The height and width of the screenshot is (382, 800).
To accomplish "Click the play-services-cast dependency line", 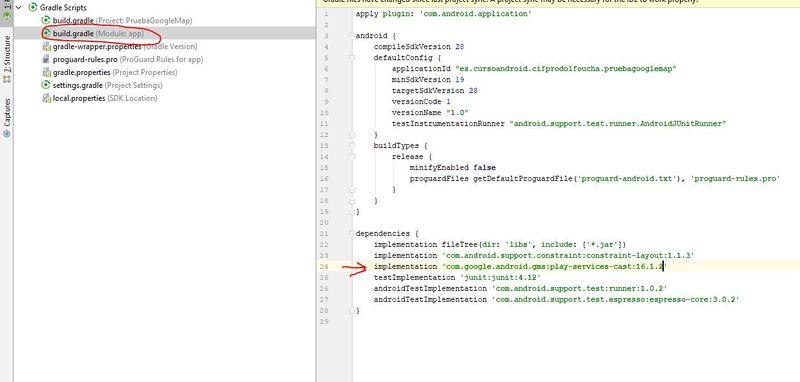I will point(520,266).
